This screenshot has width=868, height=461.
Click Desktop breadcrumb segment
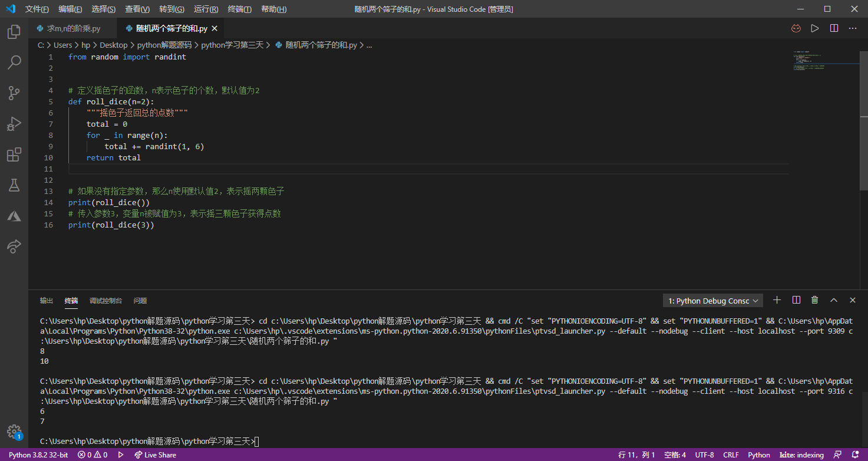(114, 45)
